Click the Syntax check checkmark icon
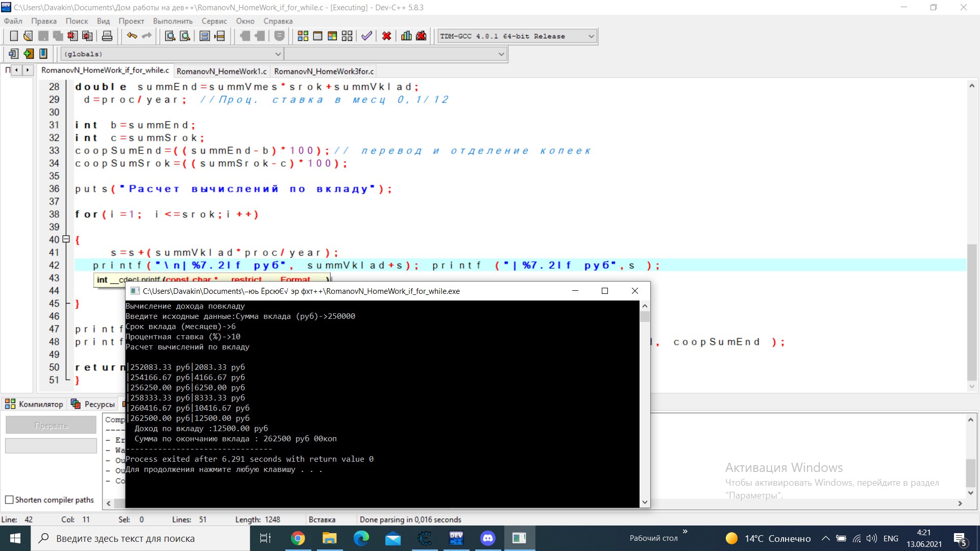 click(366, 36)
